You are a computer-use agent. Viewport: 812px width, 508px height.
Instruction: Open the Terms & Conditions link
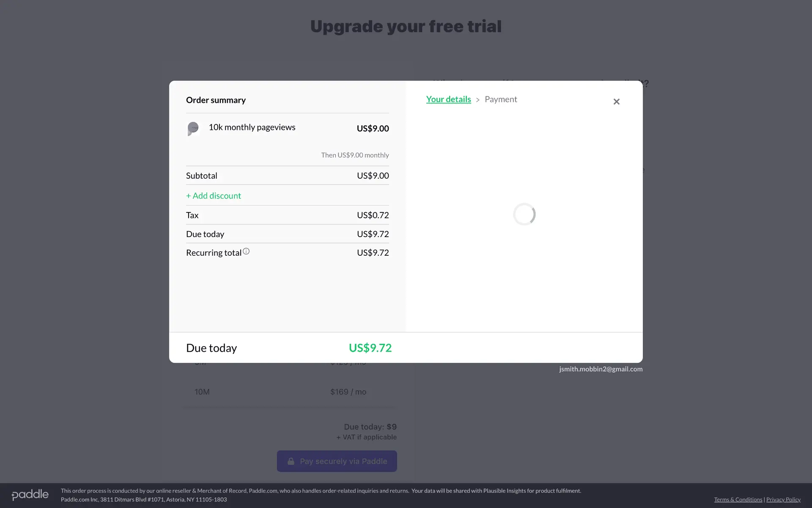[738, 500]
